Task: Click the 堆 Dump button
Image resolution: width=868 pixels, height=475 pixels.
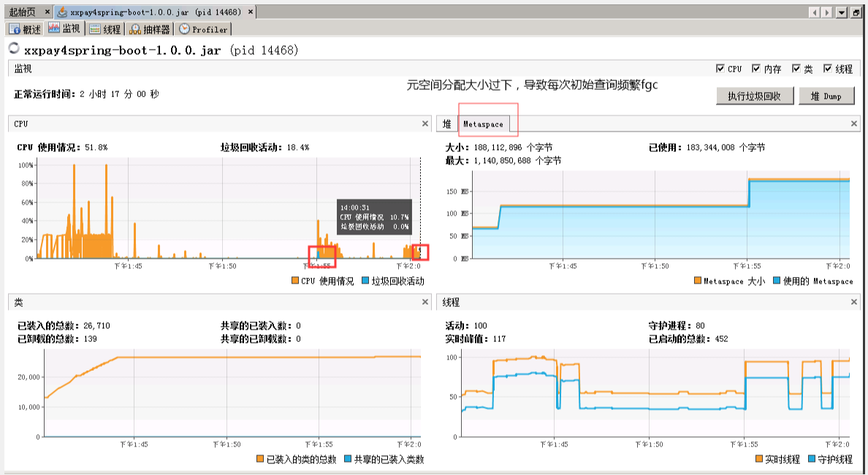Action: [826, 96]
